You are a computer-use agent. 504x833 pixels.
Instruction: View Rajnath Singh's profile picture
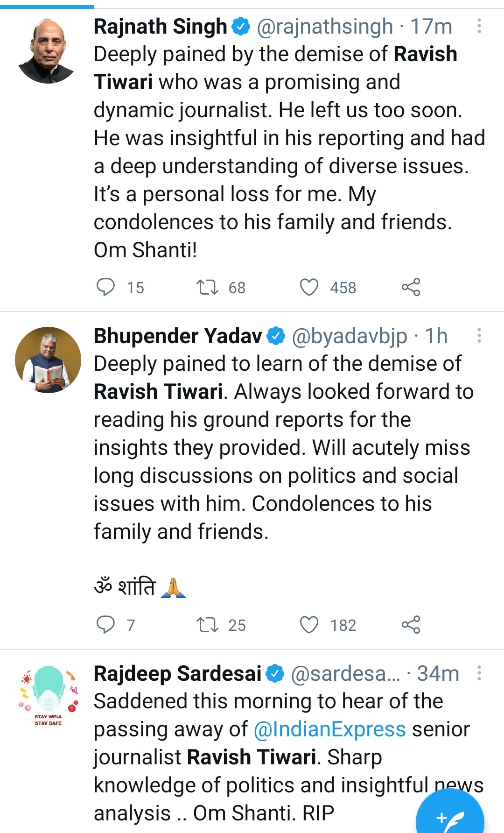click(48, 50)
